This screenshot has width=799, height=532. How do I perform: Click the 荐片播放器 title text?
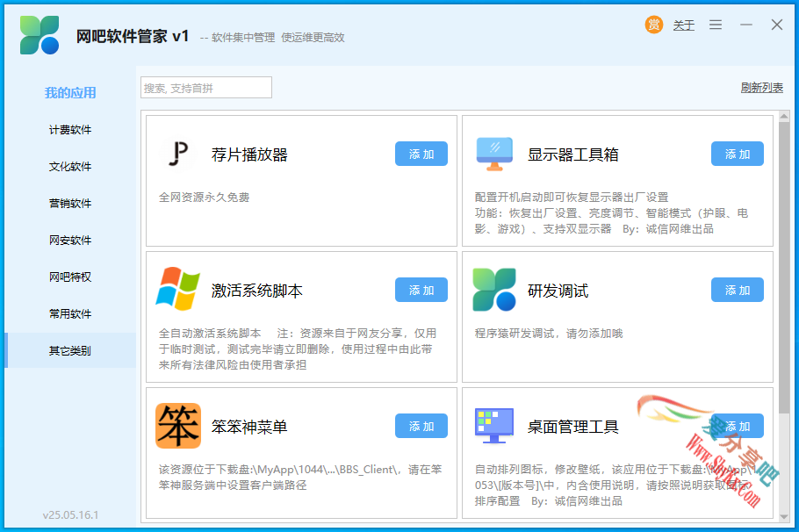(249, 155)
